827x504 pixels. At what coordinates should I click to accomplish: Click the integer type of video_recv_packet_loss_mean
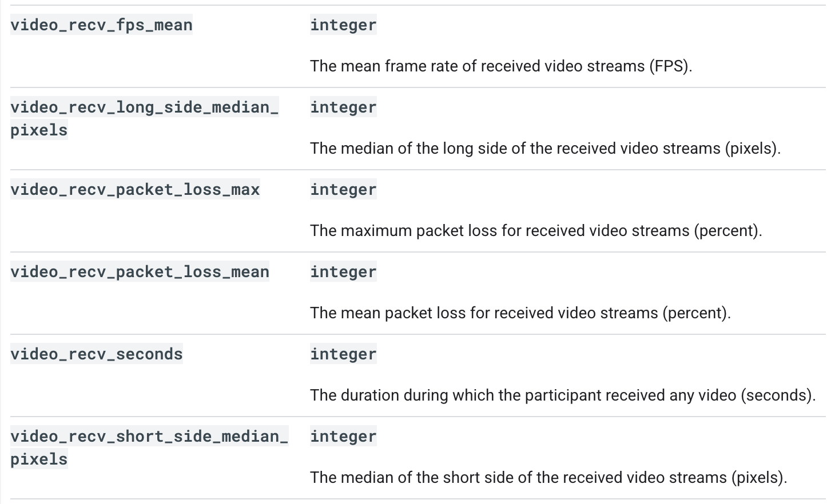[343, 272]
